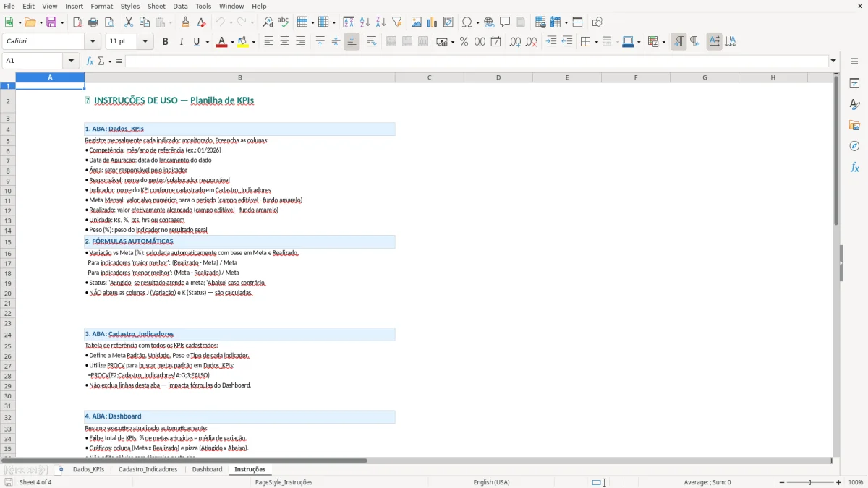Viewport: 868px width, 488px height.
Task: Open the Function Wizard
Action: pyautogui.click(x=90, y=61)
